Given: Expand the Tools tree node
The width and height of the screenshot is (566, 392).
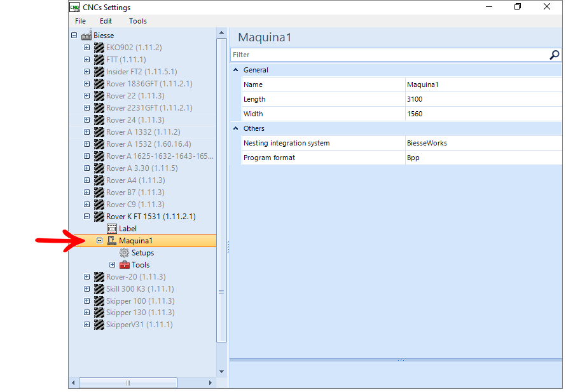Looking at the screenshot, I should click(x=113, y=265).
